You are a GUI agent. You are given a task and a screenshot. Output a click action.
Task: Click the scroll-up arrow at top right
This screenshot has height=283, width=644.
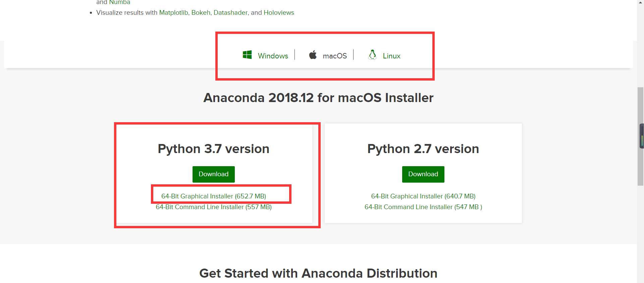[x=641, y=3]
